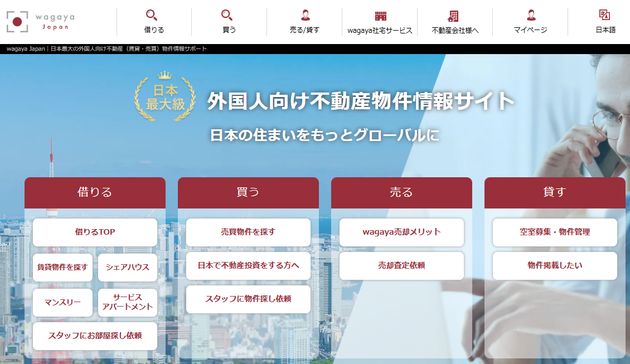Click the 借りるTOP button
Image resolution: width=630 pixels, height=364 pixels.
(x=95, y=232)
